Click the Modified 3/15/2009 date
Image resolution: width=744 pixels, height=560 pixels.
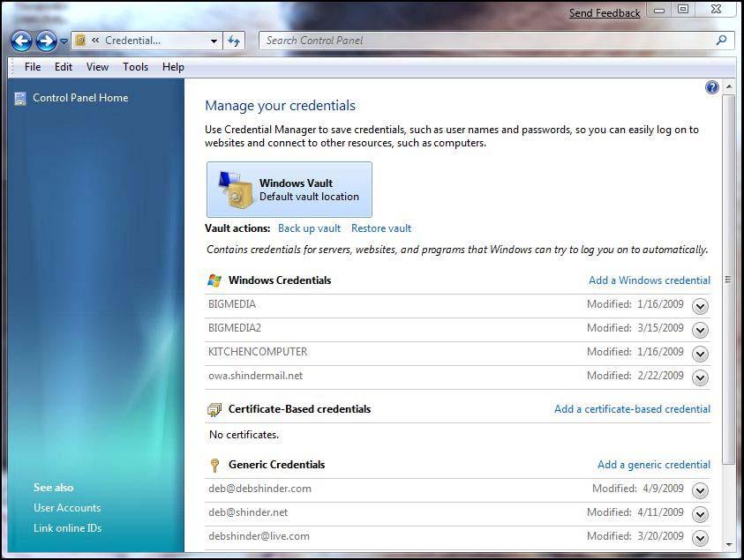point(635,328)
